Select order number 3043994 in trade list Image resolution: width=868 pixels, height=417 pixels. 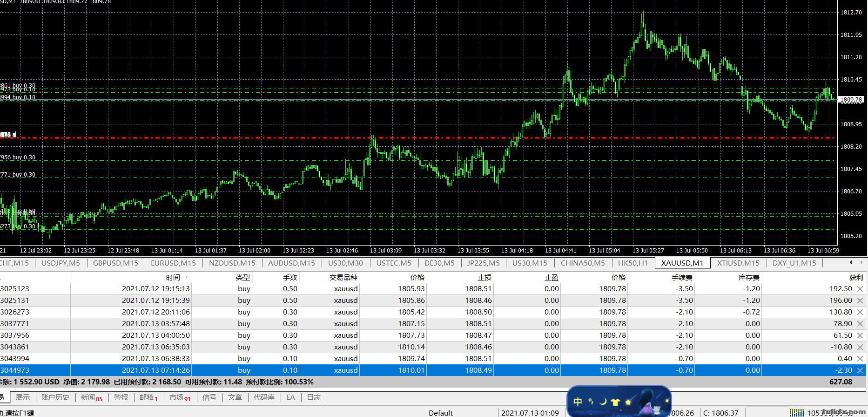[15, 359]
